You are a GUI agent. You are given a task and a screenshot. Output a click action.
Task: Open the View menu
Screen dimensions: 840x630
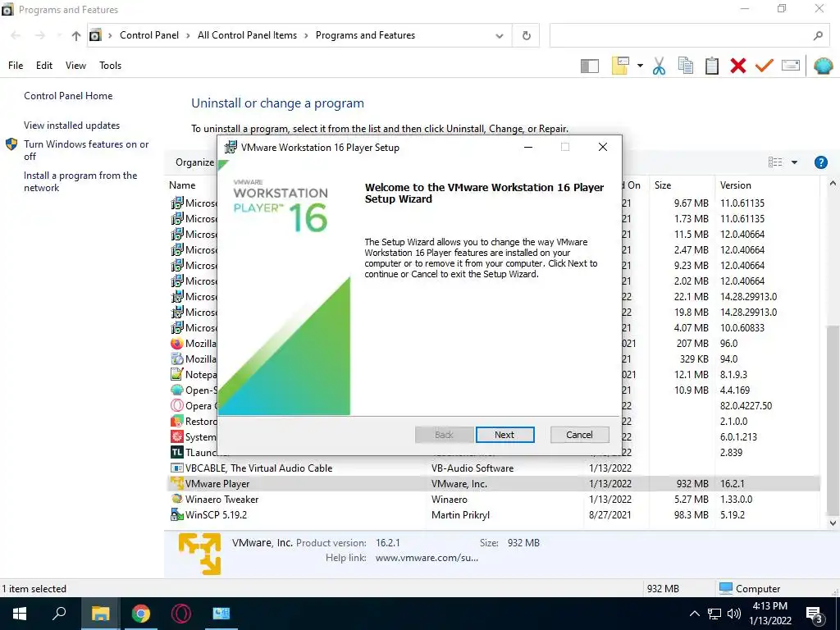(75, 66)
